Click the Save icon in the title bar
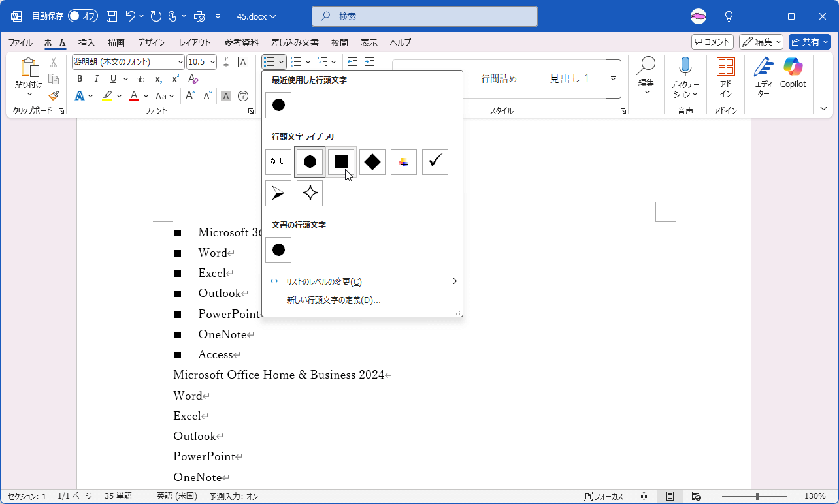 [112, 16]
